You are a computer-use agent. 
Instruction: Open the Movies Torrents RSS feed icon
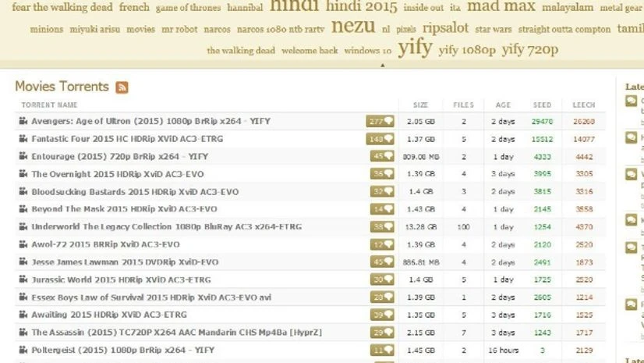(x=122, y=87)
